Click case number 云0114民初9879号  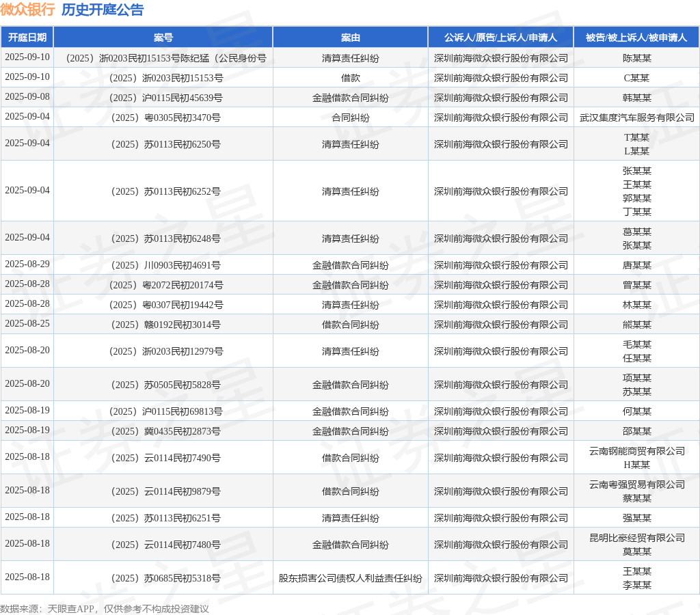(x=166, y=491)
